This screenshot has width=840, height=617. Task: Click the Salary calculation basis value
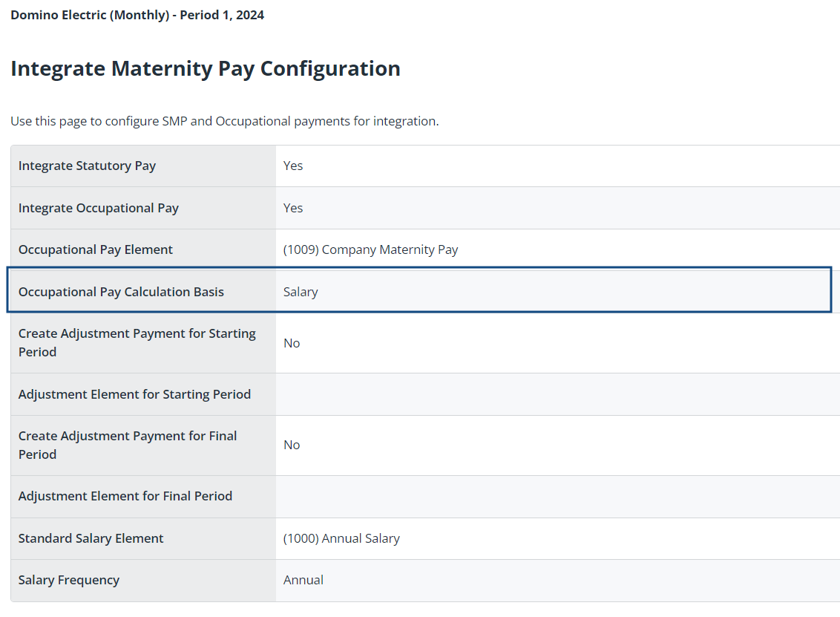click(x=301, y=292)
